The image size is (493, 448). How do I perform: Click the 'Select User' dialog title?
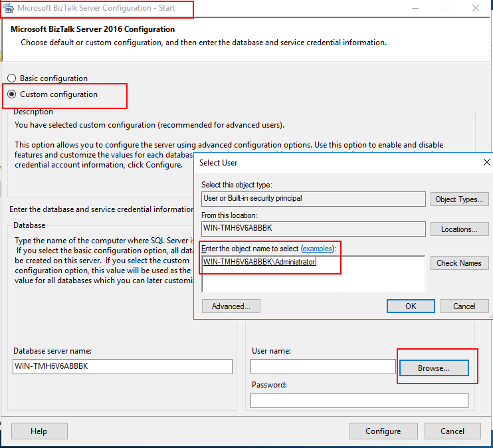tap(218, 163)
